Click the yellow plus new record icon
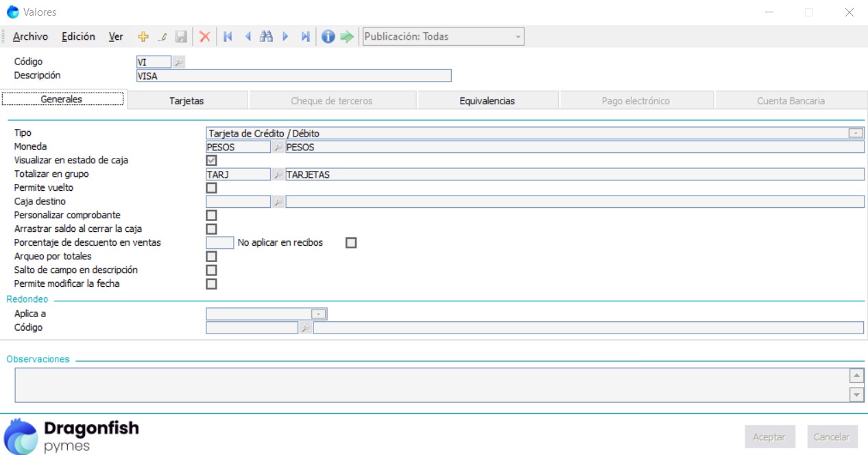868x455 pixels. click(143, 37)
